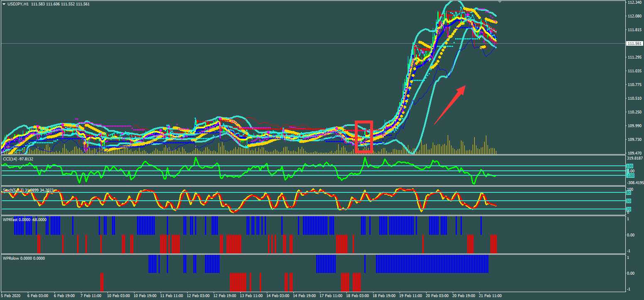This screenshot has height=300, width=644.
Task: Click the 109.470 price scale label
Action: (x=634, y=153)
